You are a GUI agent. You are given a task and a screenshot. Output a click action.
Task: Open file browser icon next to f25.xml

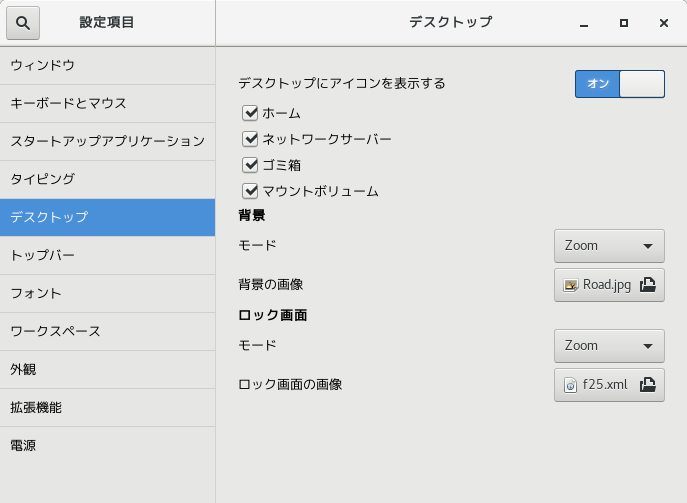click(x=648, y=385)
